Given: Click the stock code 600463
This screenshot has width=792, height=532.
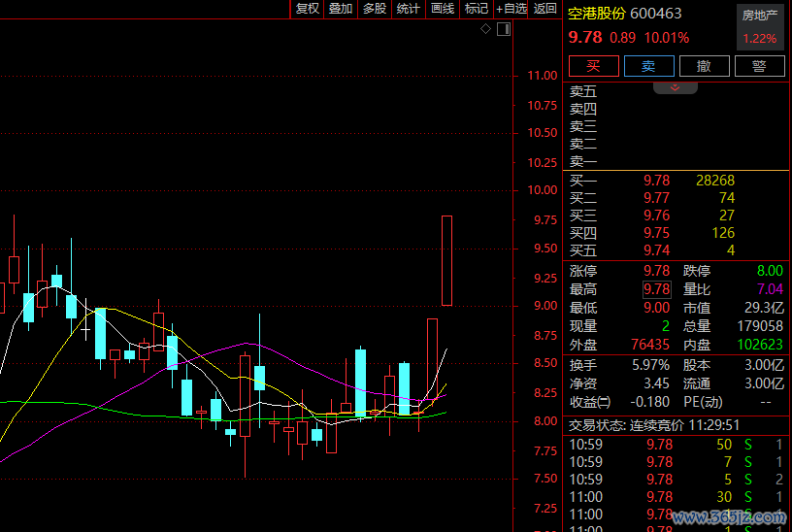Looking at the screenshot, I should (x=655, y=14).
